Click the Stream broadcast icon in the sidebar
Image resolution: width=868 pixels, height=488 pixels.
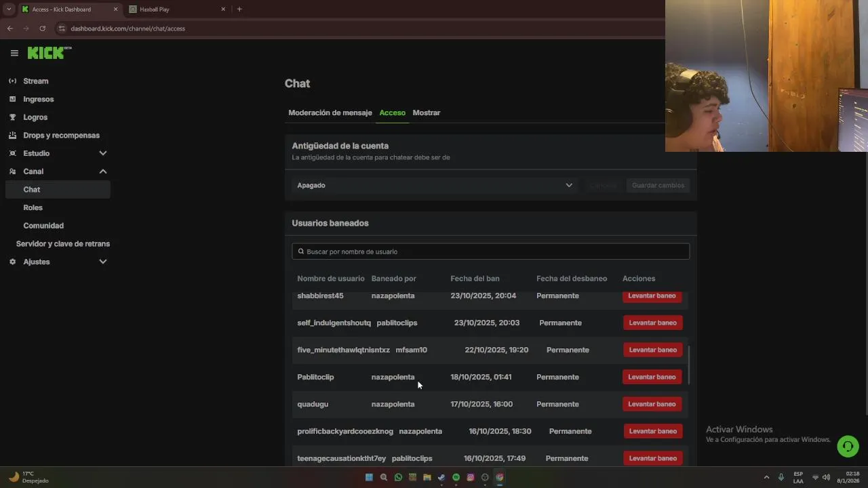[12, 81]
